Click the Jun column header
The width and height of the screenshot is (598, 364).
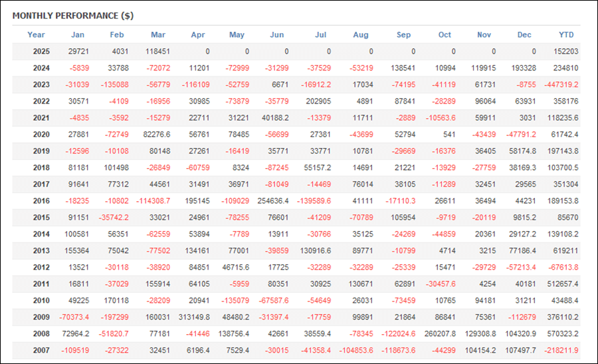point(277,35)
